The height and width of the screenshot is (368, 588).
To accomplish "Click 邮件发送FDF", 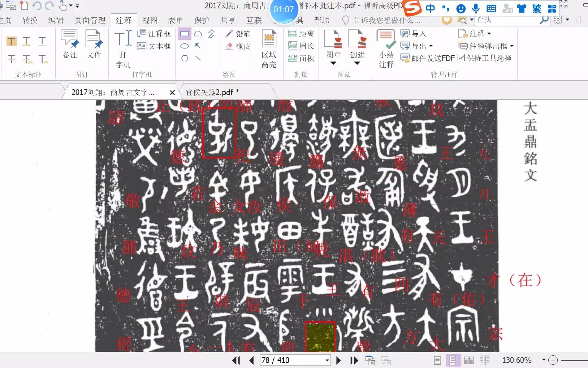I will (x=428, y=58).
